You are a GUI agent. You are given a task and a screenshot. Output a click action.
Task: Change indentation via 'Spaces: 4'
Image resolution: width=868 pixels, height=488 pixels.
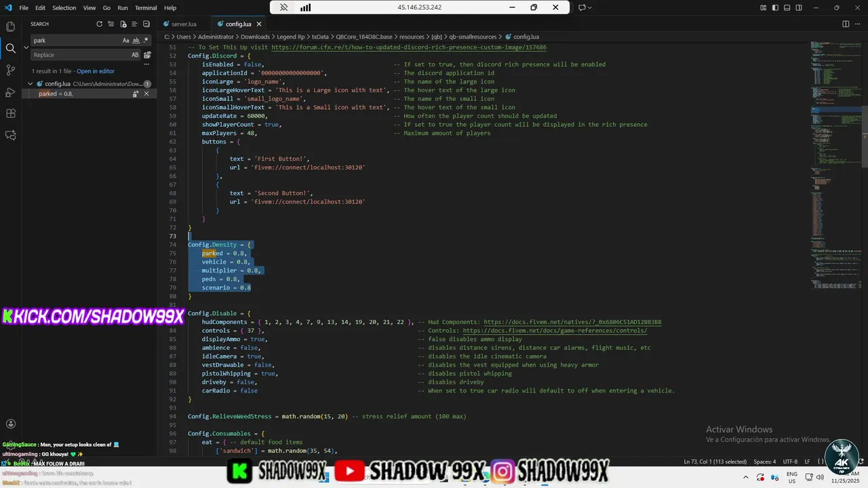point(765,462)
